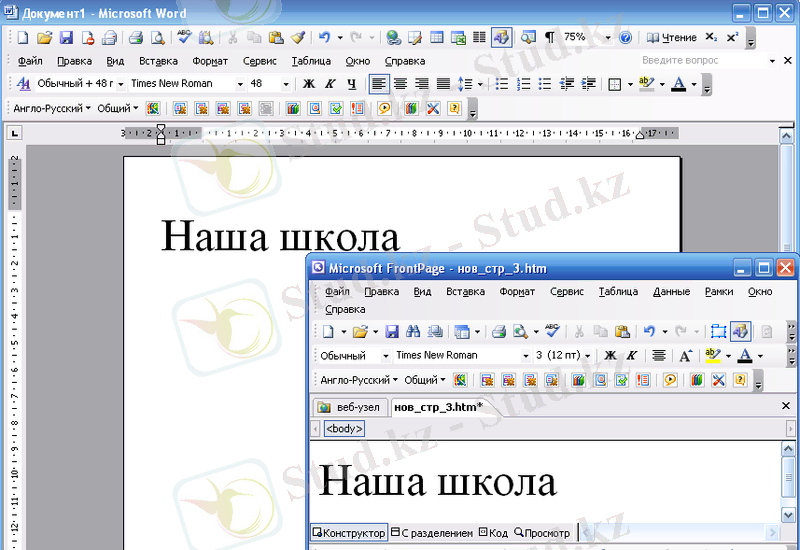This screenshot has height=550, width=800.
Task: Toggle Justify alignment in Word toolbar
Action: coord(443,84)
